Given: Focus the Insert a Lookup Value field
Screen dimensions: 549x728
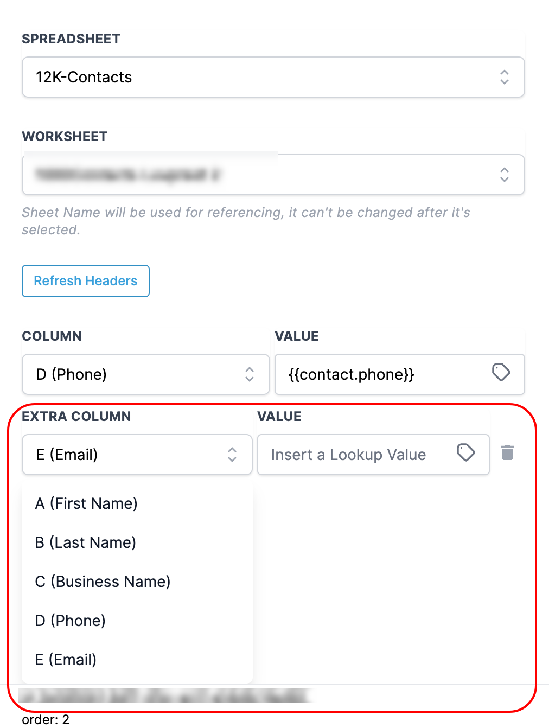Looking at the screenshot, I should coord(373,455).
